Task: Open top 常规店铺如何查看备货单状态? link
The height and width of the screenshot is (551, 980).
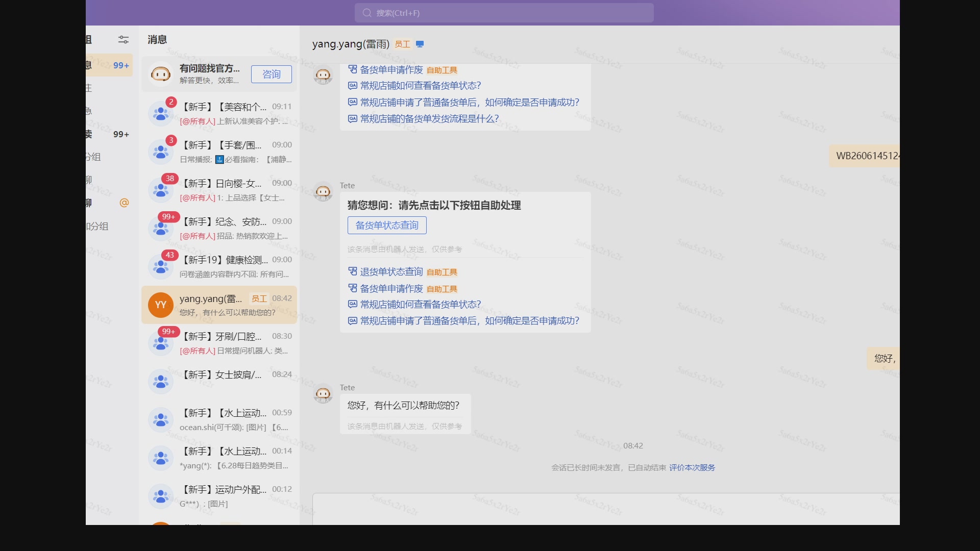Action: (421, 85)
